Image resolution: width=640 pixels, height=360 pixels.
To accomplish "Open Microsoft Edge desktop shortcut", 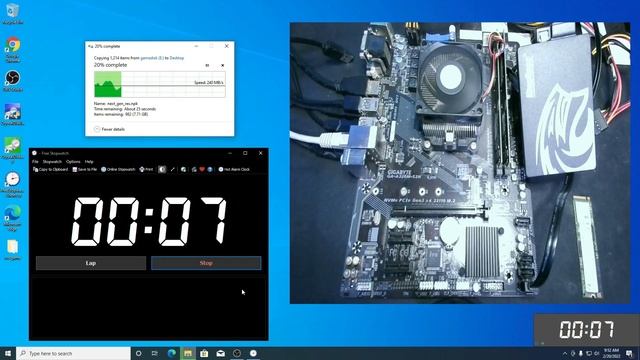I will coord(13,218).
